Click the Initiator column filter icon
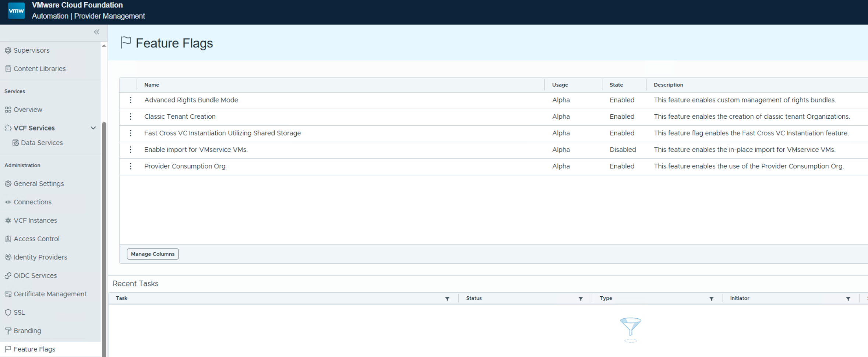The width and height of the screenshot is (868, 357). point(848,299)
